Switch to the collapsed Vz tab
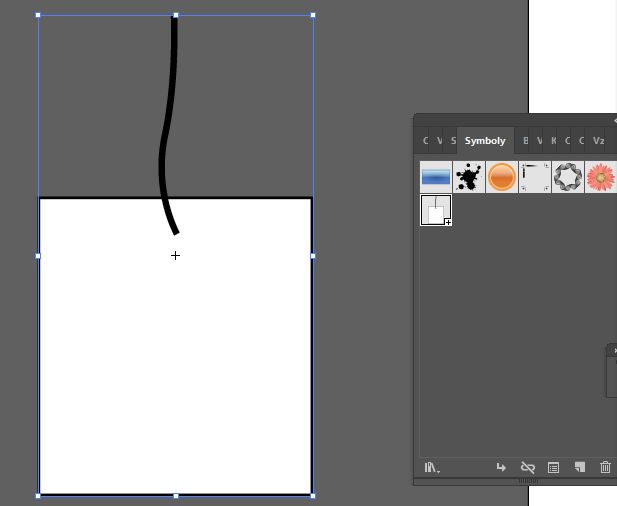 tap(599, 140)
